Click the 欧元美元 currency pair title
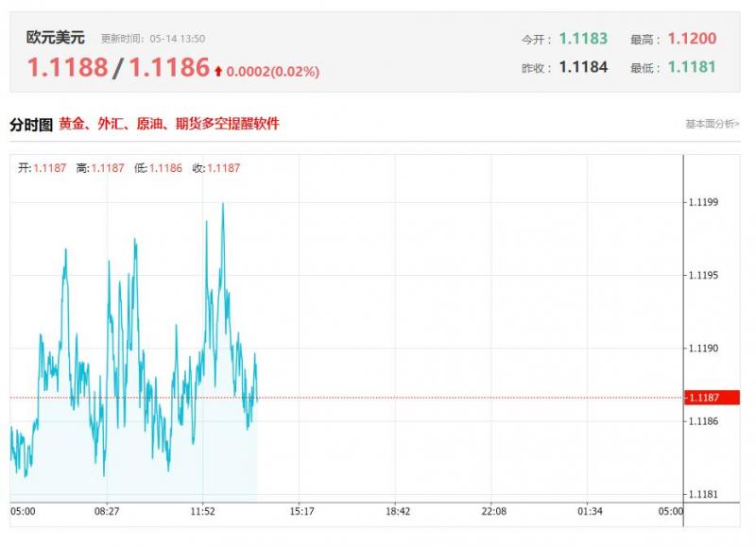 point(56,38)
